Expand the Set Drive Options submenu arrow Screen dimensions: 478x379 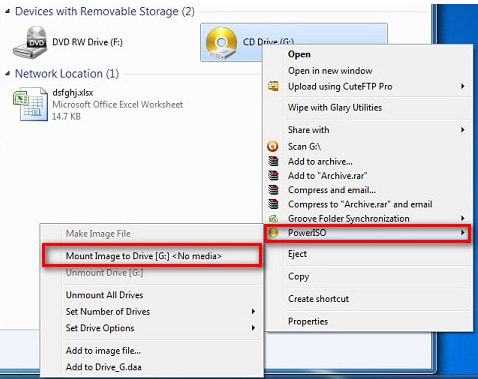tap(253, 328)
